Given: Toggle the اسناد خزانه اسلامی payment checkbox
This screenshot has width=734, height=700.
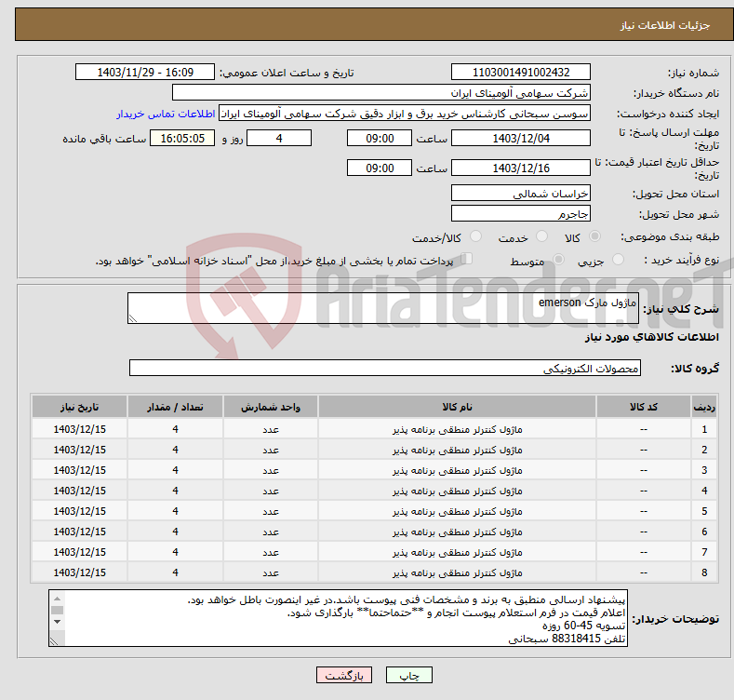Looking at the screenshot, I should tap(466, 259).
